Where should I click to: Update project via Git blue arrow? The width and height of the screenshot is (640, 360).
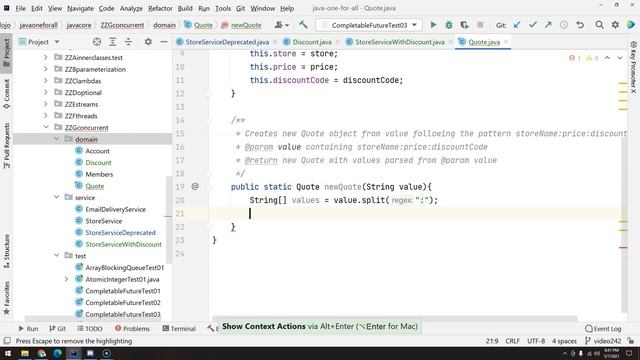(517, 25)
